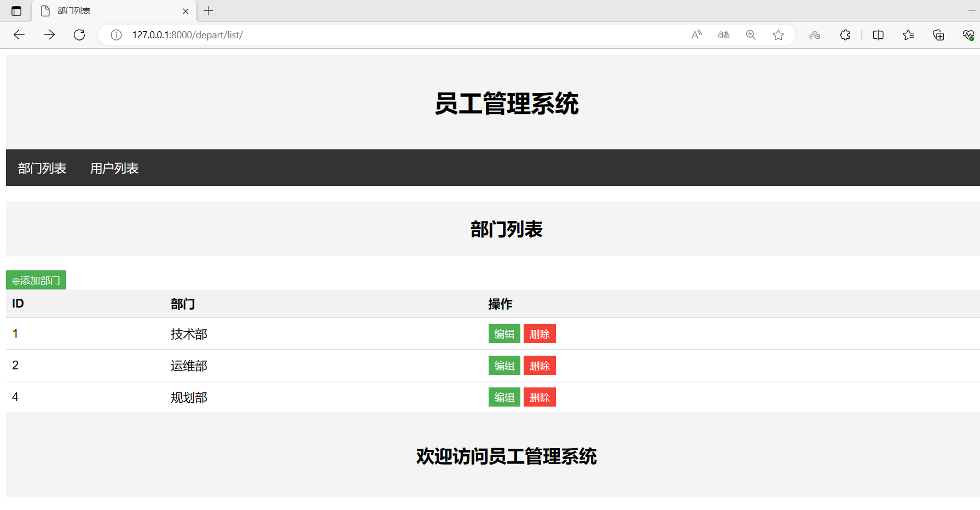Open the Extensions puzzle icon

(x=845, y=35)
